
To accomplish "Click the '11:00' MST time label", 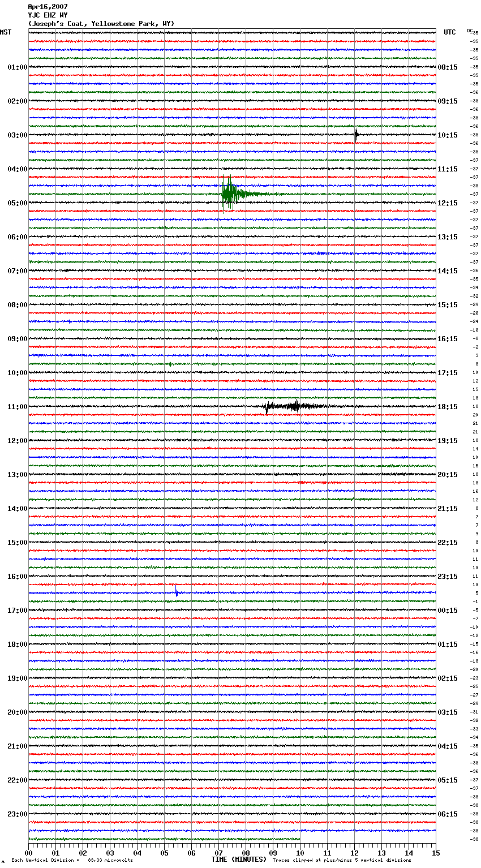I will [18, 407].
